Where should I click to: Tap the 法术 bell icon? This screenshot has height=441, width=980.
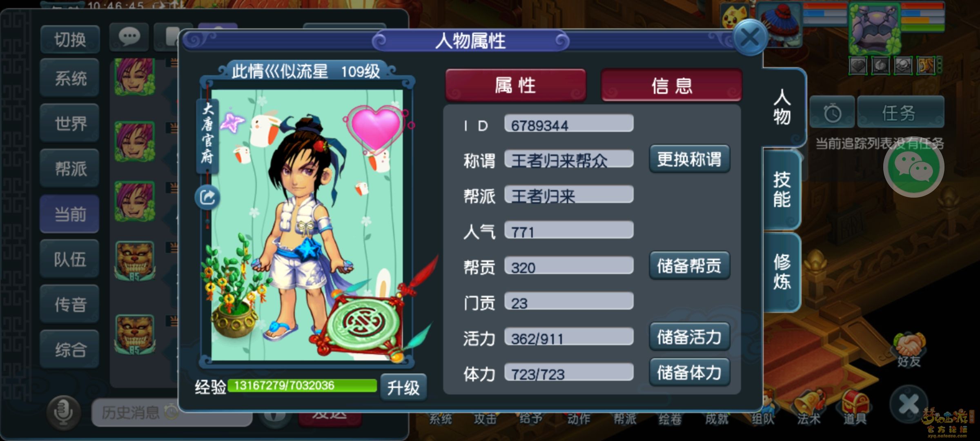808,406
